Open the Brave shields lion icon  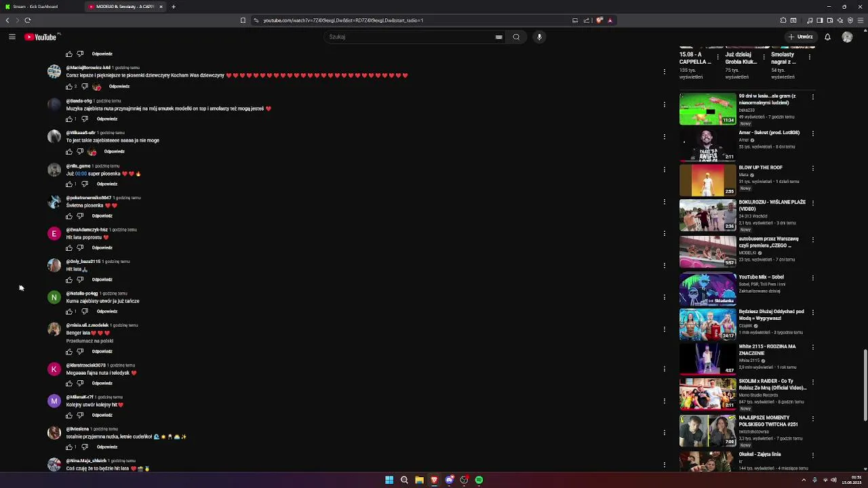click(x=599, y=20)
